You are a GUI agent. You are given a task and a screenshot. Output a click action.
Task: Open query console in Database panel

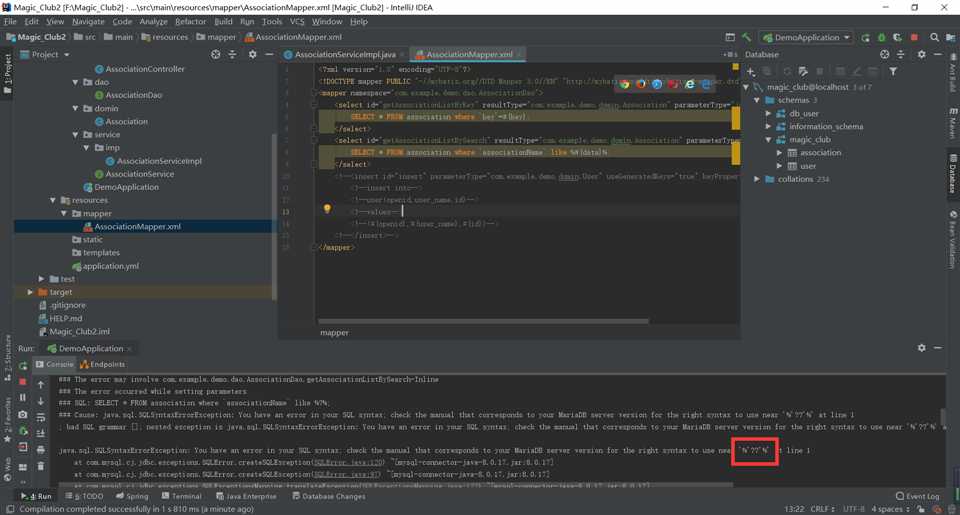click(x=803, y=72)
